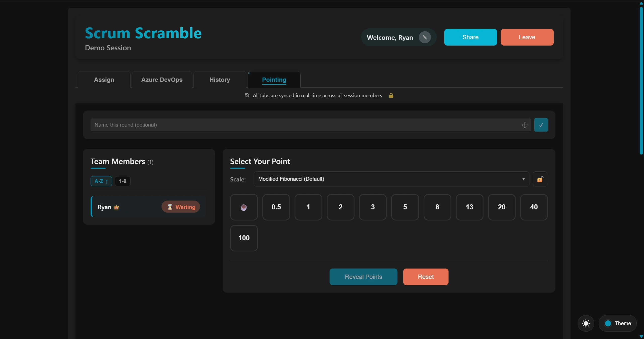Click the sync icon next to tabs message
Viewport: 644px width, 339px height.
tap(247, 95)
